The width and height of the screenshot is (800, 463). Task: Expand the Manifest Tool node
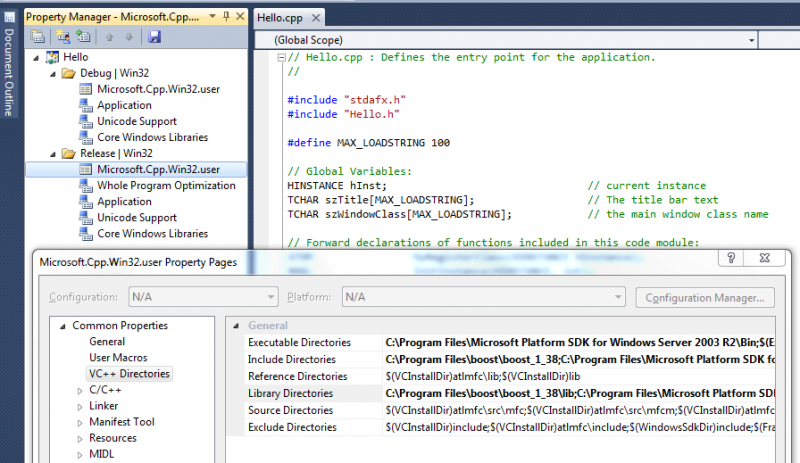pos(80,423)
